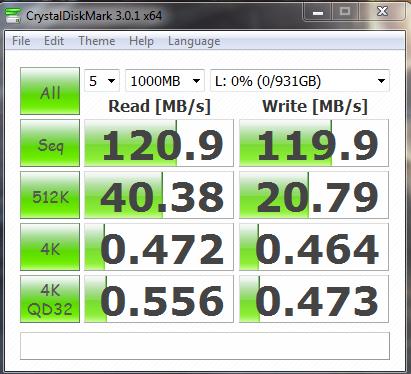This screenshot has height=374, width=411.
Task: Open the Language menu
Action: (194, 41)
